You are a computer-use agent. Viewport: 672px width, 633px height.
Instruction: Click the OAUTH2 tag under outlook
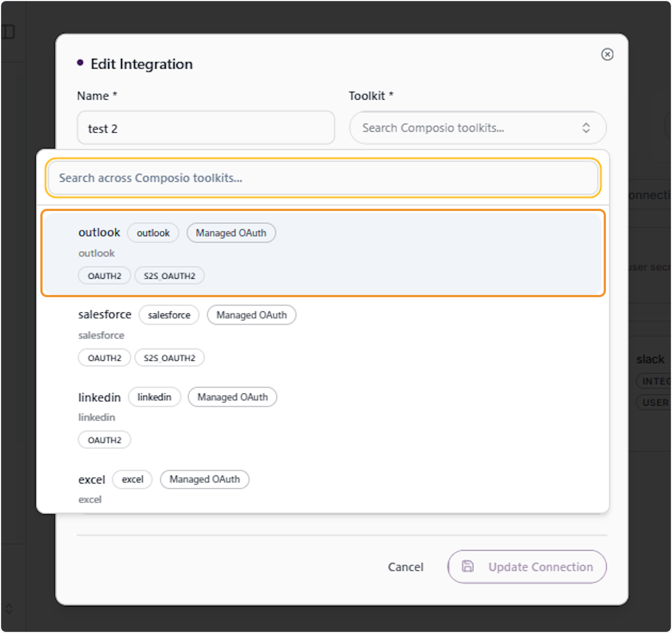[x=104, y=276]
